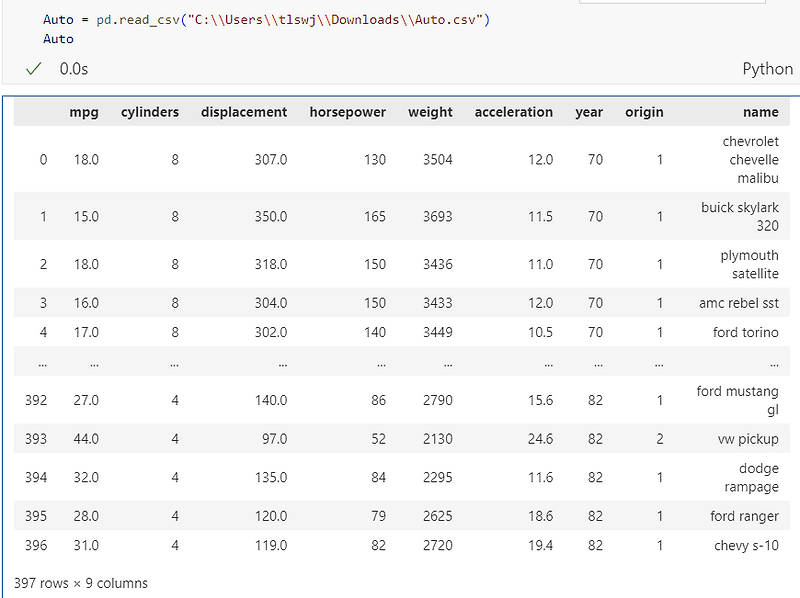Click the horsepower column header
Image resolution: width=800 pixels, height=598 pixels.
(x=348, y=112)
